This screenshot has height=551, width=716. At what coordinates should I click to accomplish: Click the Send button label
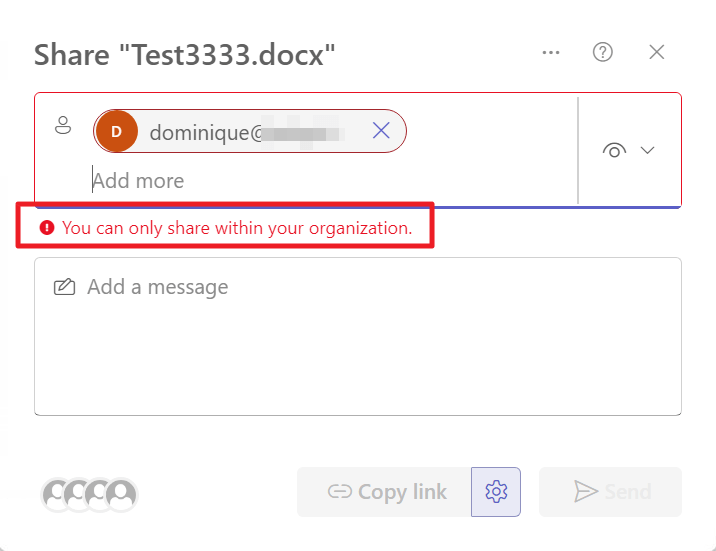(628, 492)
